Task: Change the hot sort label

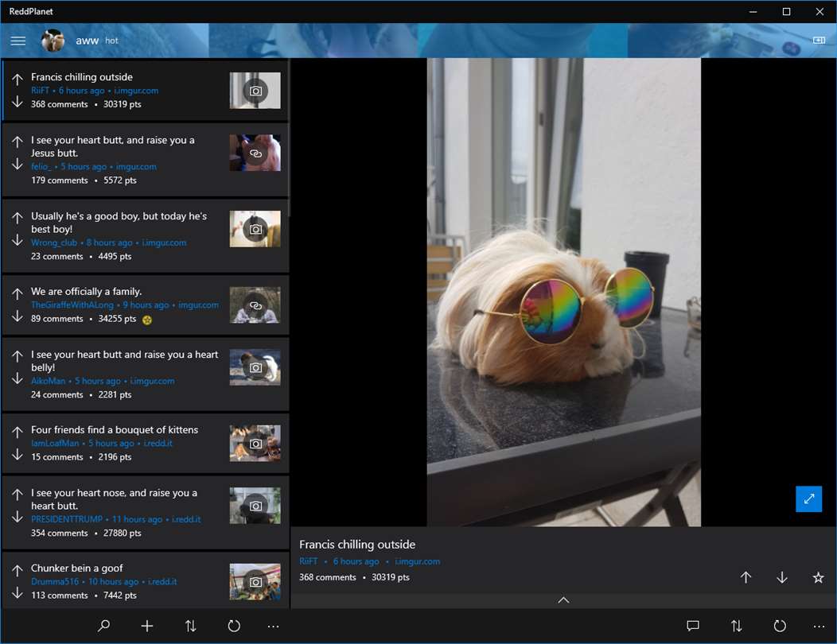Action: pos(111,41)
